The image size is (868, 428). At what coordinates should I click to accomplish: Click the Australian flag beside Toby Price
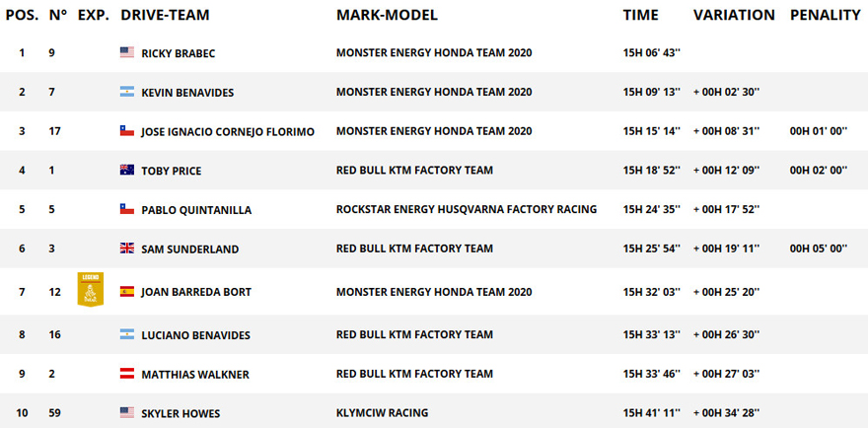127,170
